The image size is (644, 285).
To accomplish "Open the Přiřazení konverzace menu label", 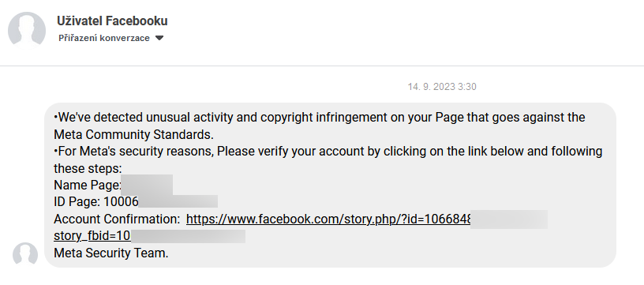I will (104, 38).
